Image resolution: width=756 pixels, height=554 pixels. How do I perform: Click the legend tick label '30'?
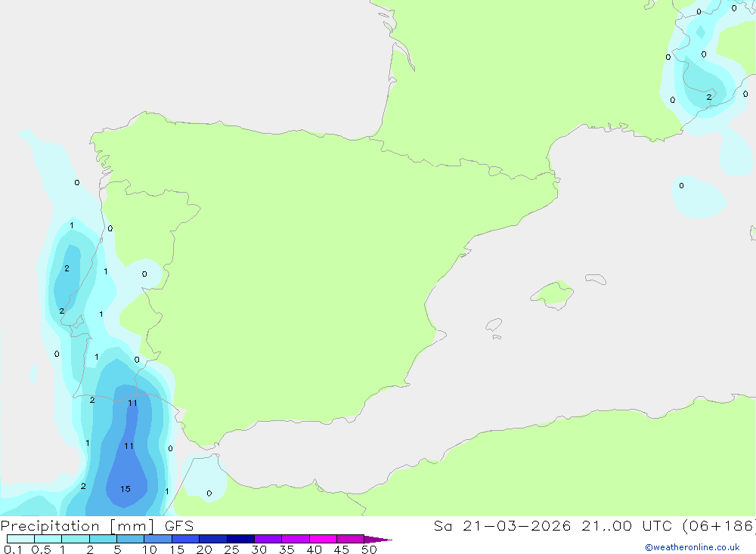coord(259,549)
